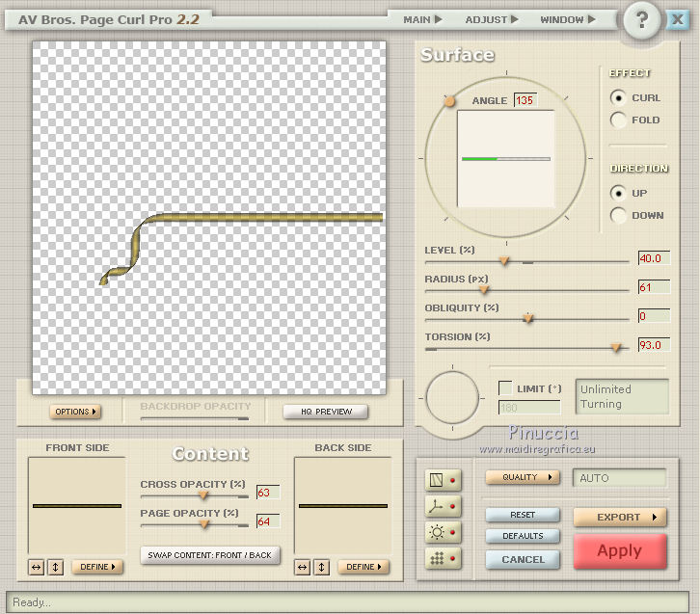Toggle the lighting sun icon button
The width and height of the screenshot is (700, 614).
[443, 532]
